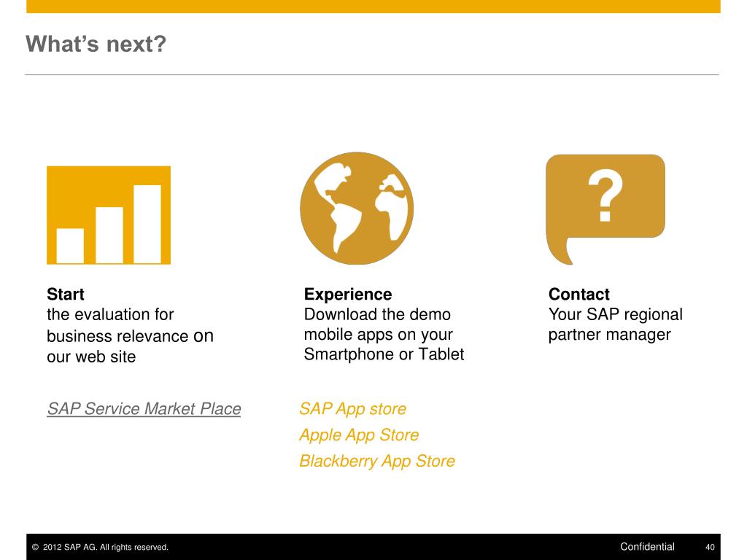Select text "partner manager"
The image size is (747, 560).
pyautogui.click(x=610, y=335)
